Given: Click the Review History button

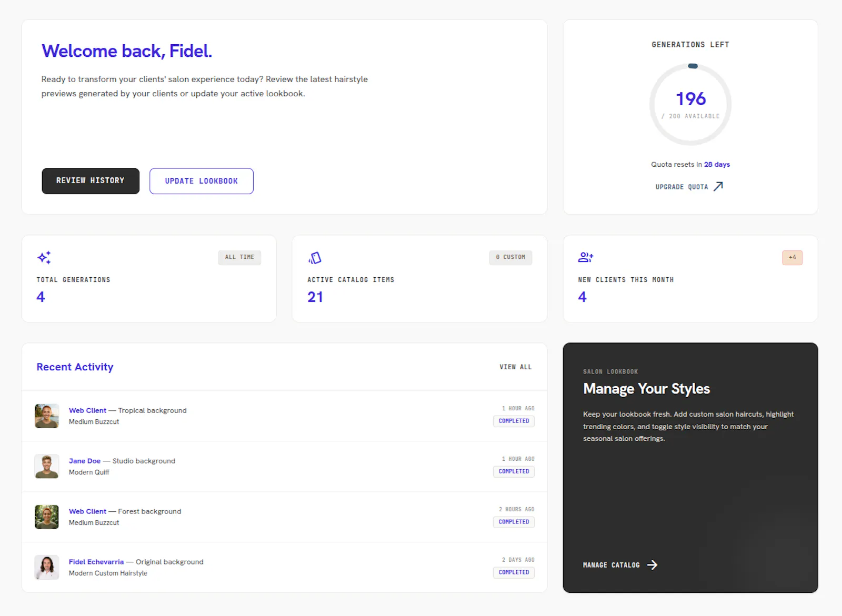Looking at the screenshot, I should pos(91,181).
